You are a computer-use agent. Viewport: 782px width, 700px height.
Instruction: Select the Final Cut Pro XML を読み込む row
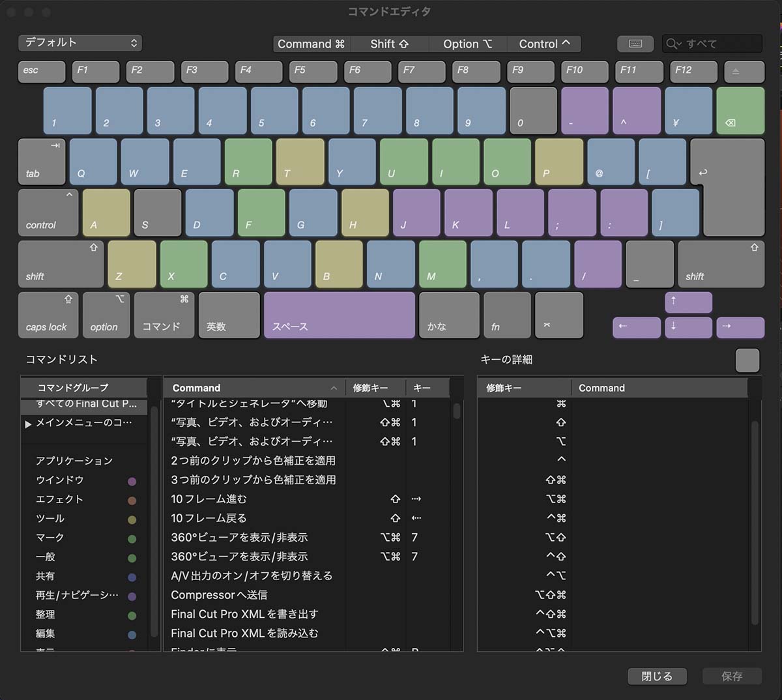point(308,634)
